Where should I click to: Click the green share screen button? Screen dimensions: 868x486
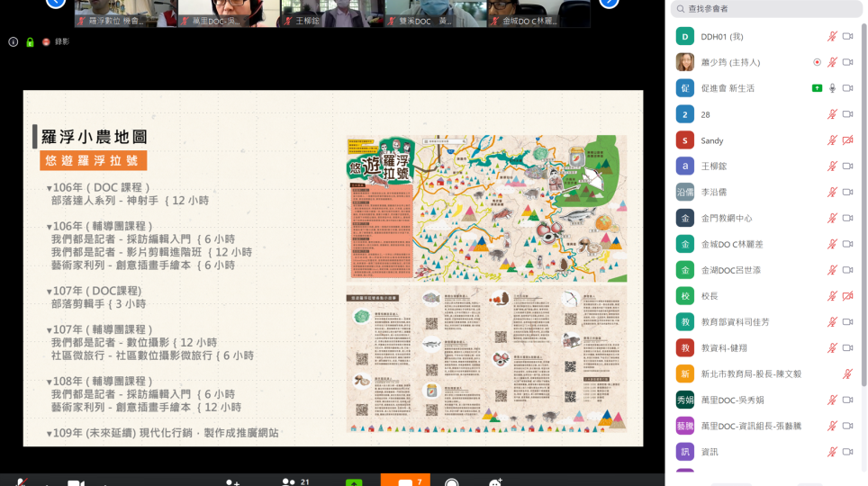pos(353,481)
